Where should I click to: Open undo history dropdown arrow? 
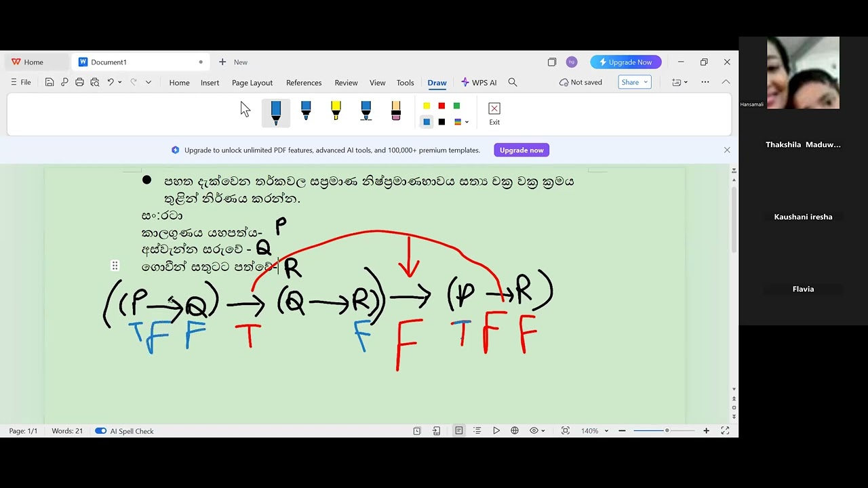point(120,82)
